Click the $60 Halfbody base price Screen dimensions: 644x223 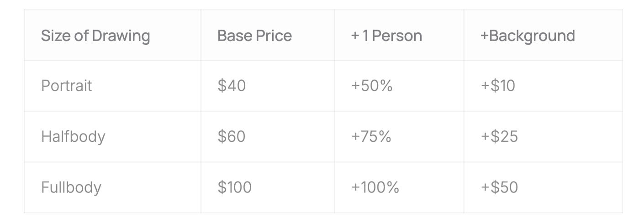click(x=232, y=136)
